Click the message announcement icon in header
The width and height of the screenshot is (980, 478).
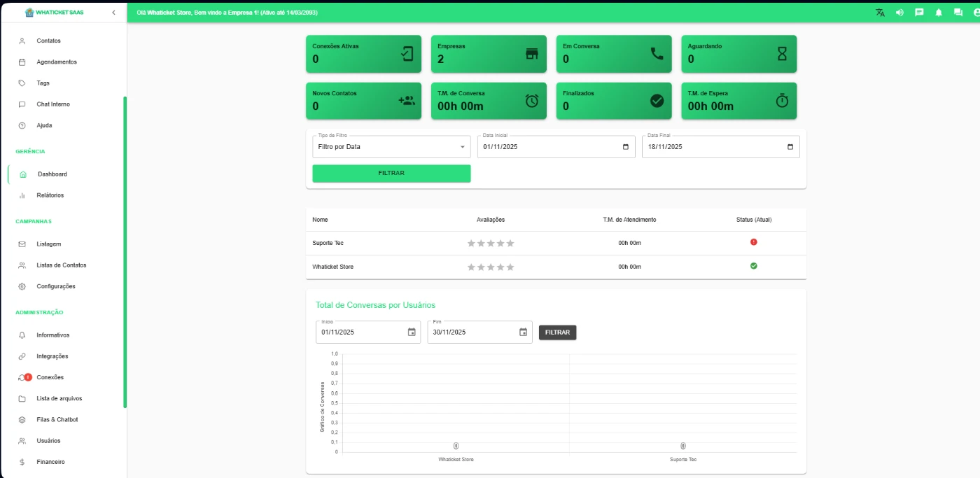919,13
